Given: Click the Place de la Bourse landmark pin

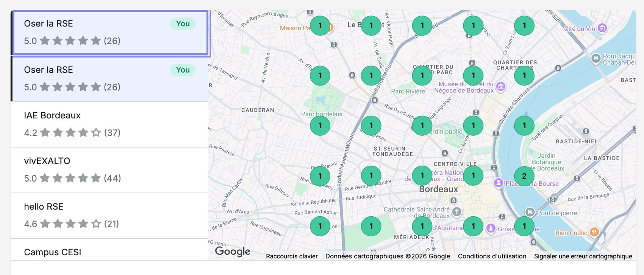Looking at the screenshot, I should (x=499, y=183).
